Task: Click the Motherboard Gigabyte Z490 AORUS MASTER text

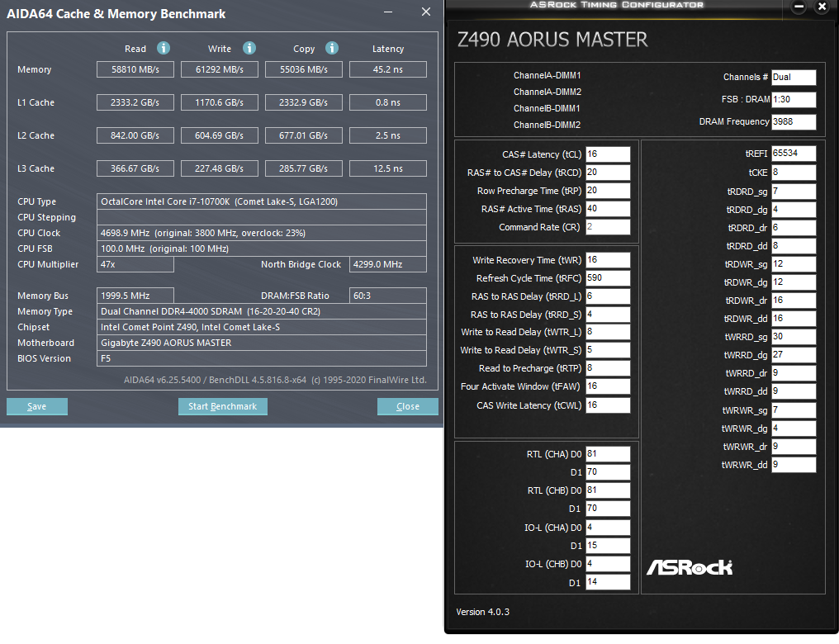Action: point(166,343)
